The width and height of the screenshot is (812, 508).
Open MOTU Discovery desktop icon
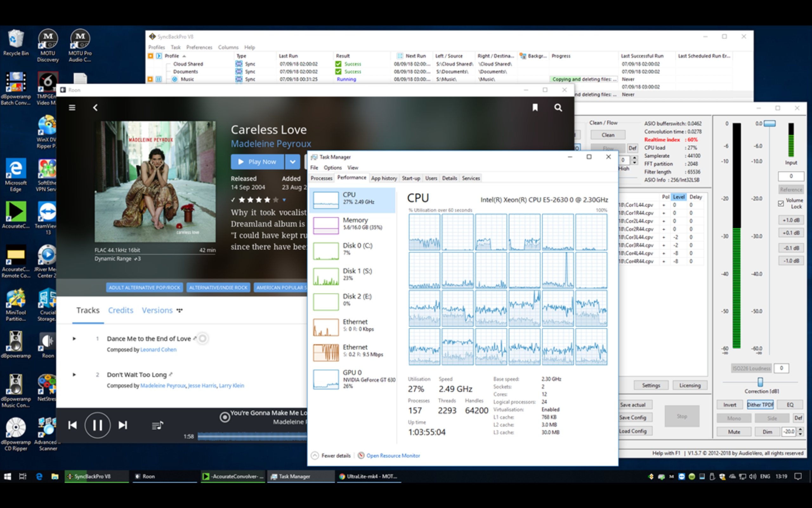[48, 45]
